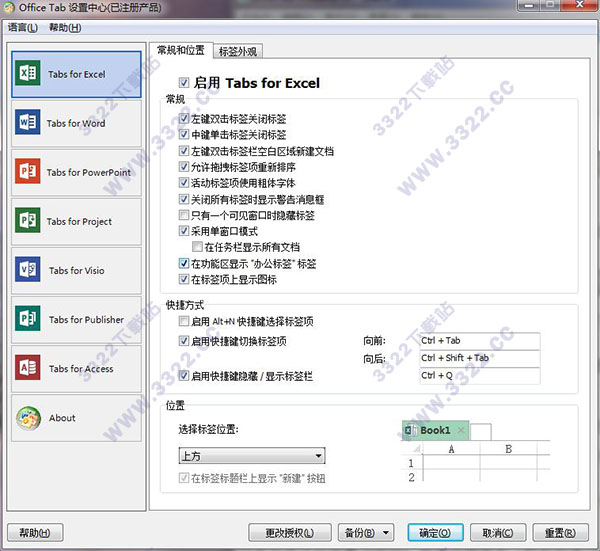Select the Tabs for Excel icon
600x551 pixels.
pos(28,73)
